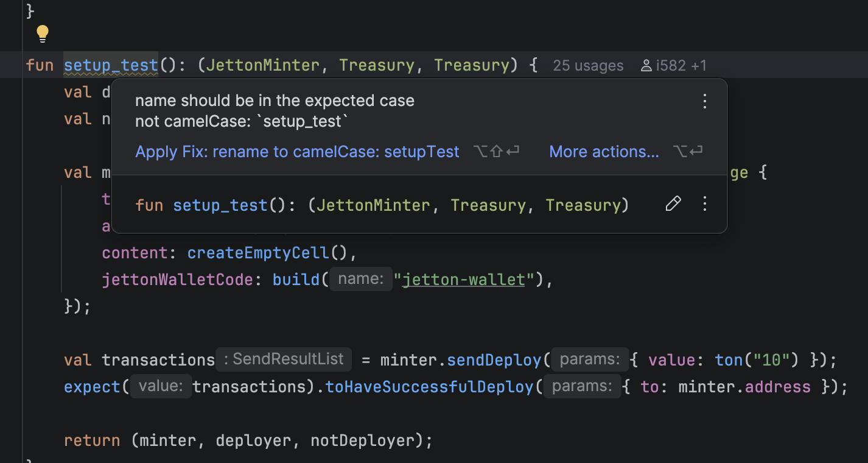Click the pencil edit icon in the popup
This screenshot has height=463, width=868.
click(x=673, y=204)
